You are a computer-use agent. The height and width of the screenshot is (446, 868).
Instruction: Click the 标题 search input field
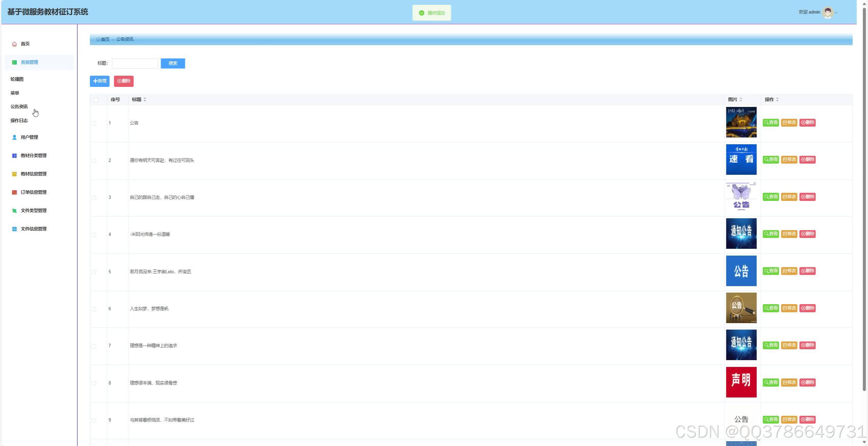click(x=135, y=63)
